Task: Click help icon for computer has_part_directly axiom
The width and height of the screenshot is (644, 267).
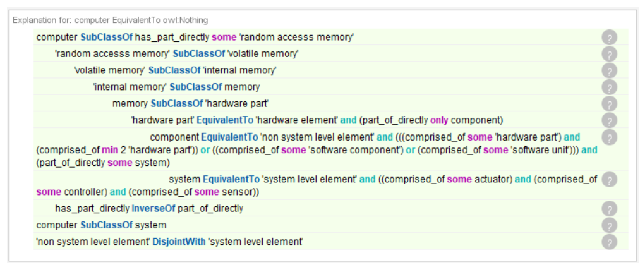Action: coord(609,37)
